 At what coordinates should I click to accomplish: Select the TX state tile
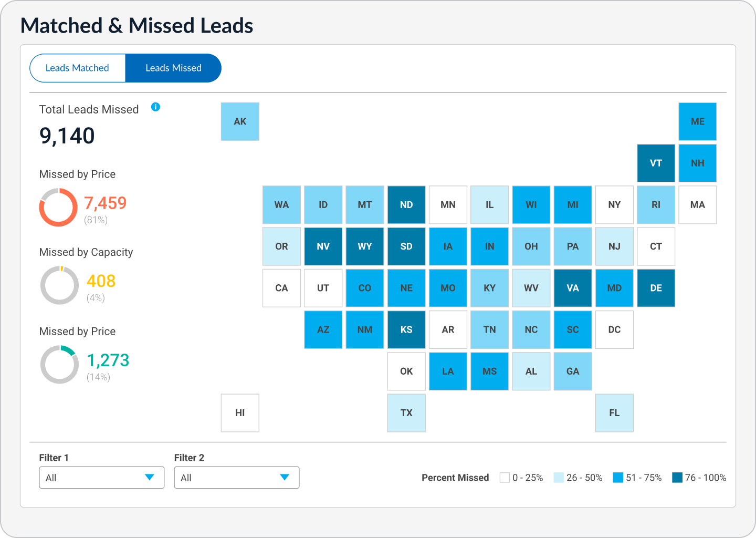tap(406, 413)
